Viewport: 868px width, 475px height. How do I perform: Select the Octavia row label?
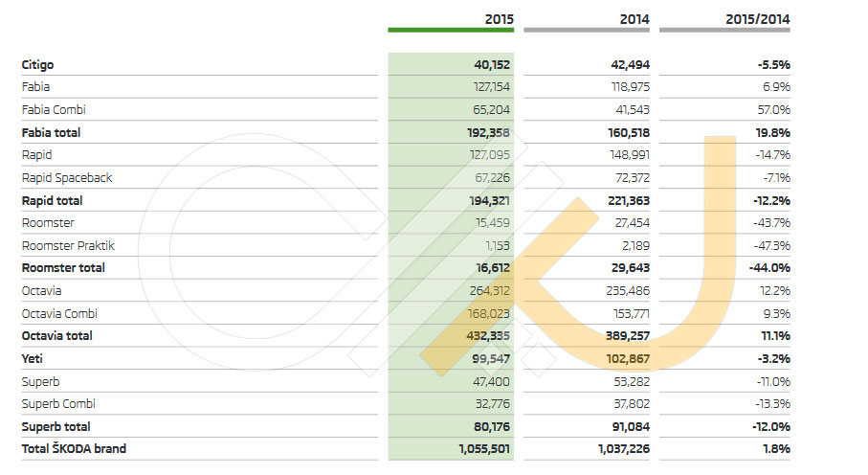pyautogui.click(x=41, y=291)
